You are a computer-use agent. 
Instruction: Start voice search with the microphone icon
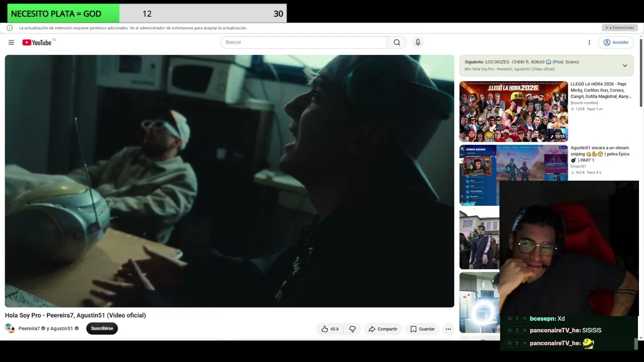coord(418,42)
